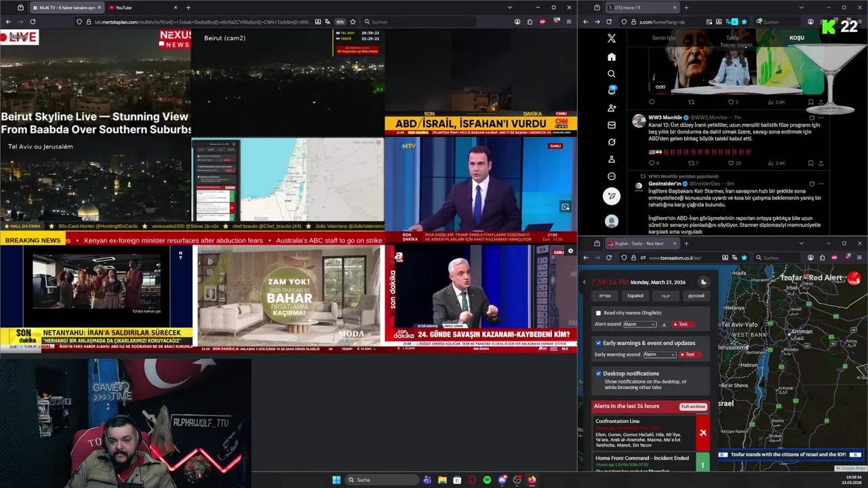
Task: Open X Home from sidebar
Action: pyautogui.click(x=611, y=57)
